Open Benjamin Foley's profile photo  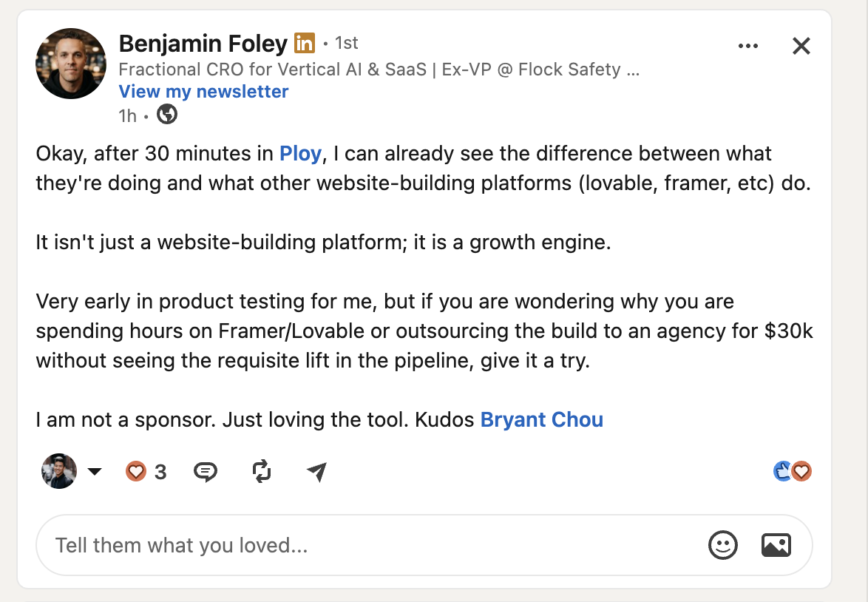click(x=71, y=64)
